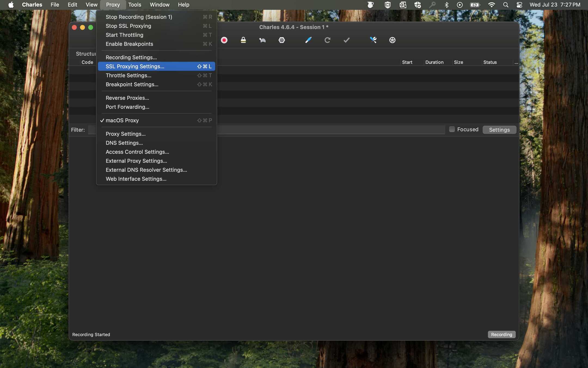The image size is (588, 368).
Task: Choose Enable Breakpoints
Action: (x=157, y=44)
